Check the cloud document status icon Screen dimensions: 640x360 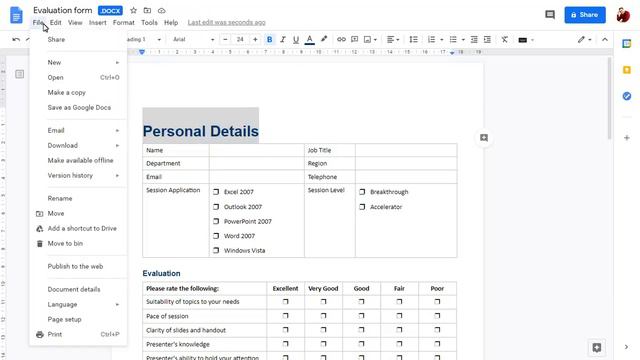point(162,11)
